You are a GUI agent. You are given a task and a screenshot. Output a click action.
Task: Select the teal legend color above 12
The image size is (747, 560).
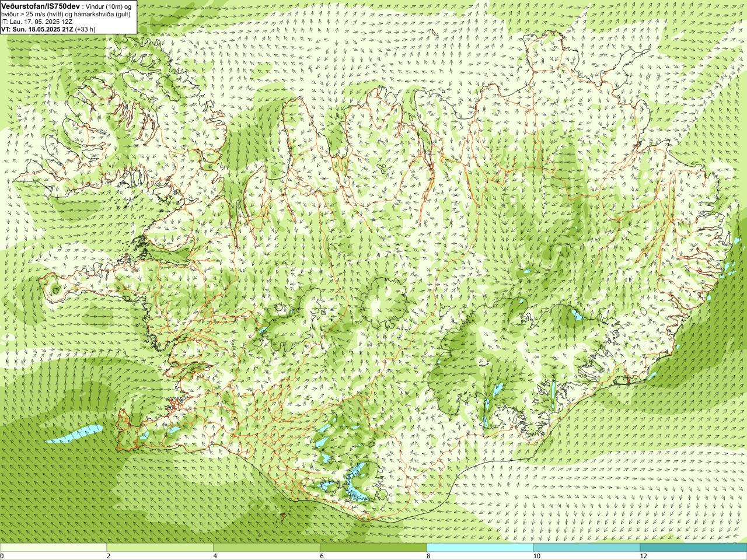[x=693, y=548]
